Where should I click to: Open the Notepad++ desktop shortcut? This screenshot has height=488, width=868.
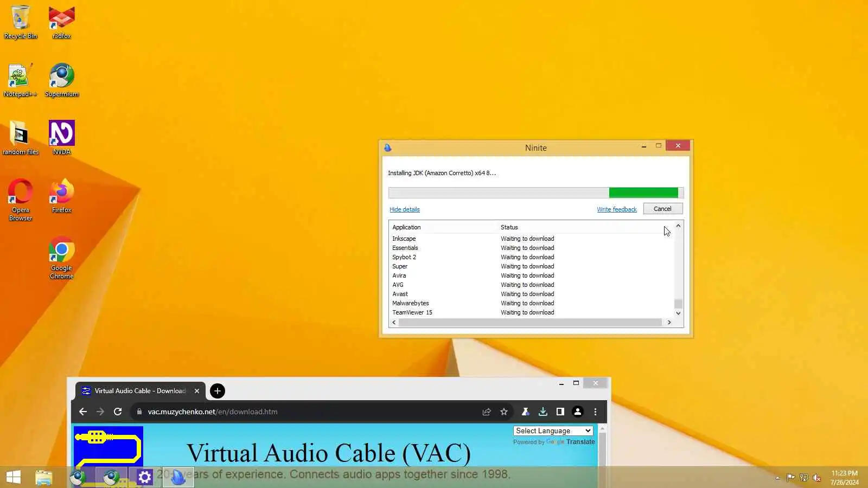20,80
